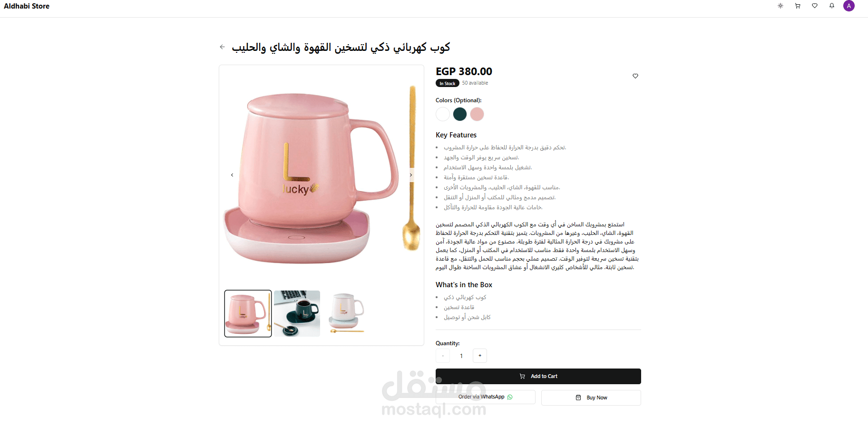The image size is (868, 427).
Task: Open the user avatar account menu
Action: 849,6
